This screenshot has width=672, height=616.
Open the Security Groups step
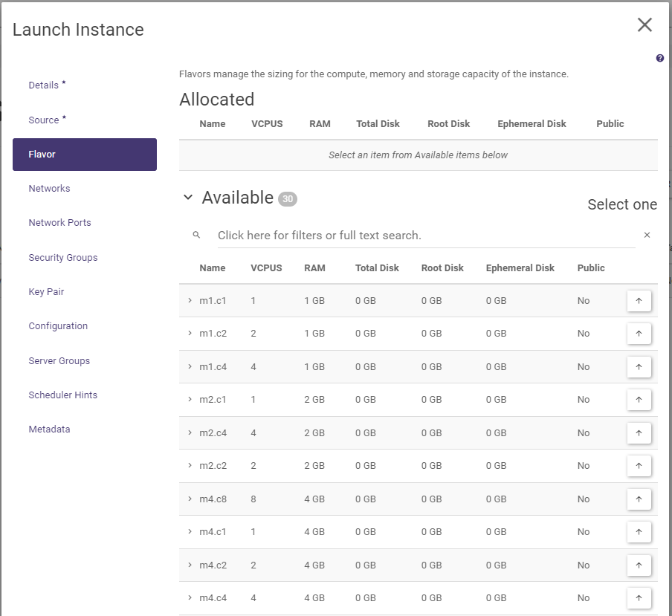(x=63, y=258)
